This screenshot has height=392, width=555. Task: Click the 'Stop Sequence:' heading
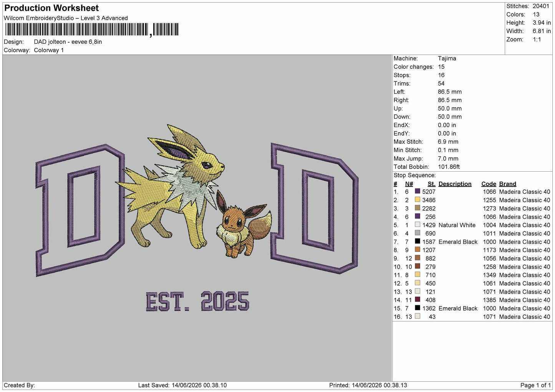tap(414, 175)
